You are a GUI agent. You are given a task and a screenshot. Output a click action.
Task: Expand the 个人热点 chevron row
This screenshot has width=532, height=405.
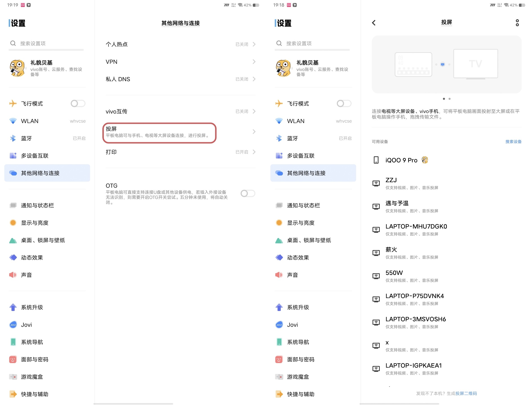pos(254,44)
